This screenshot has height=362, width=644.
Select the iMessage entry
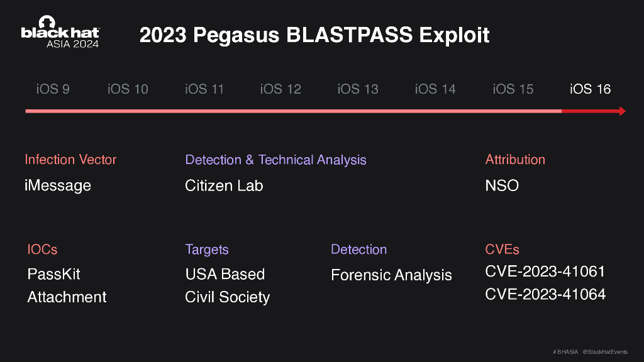59,185
